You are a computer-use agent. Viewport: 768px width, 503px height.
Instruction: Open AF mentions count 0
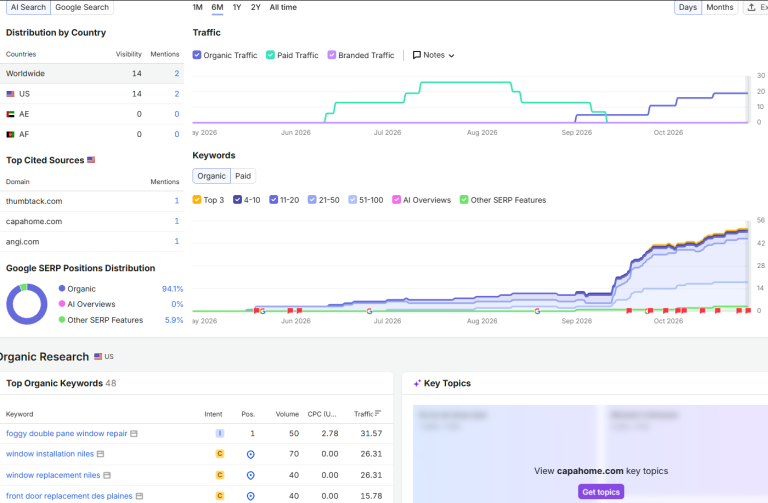tap(177, 134)
